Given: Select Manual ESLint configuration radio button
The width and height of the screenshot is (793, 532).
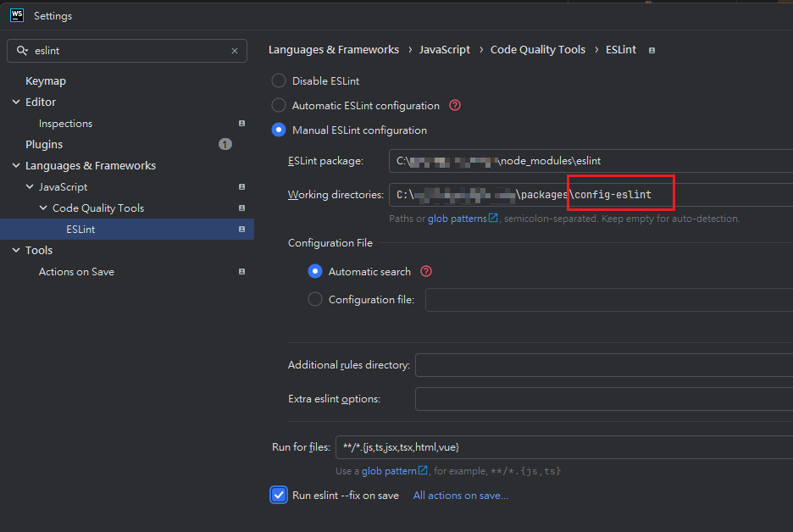Looking at the screenshot, I should coord(279,130).
